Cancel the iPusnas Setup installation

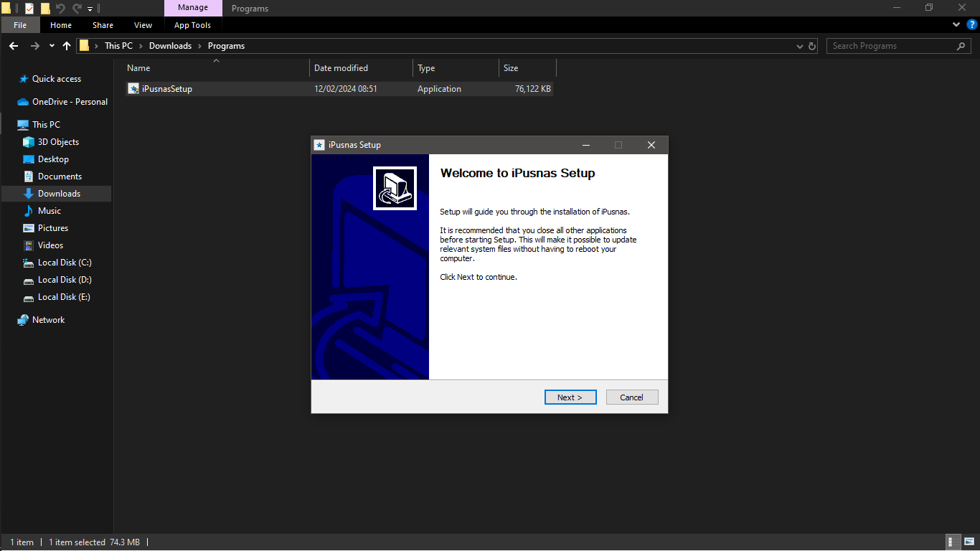coord(632,397)
